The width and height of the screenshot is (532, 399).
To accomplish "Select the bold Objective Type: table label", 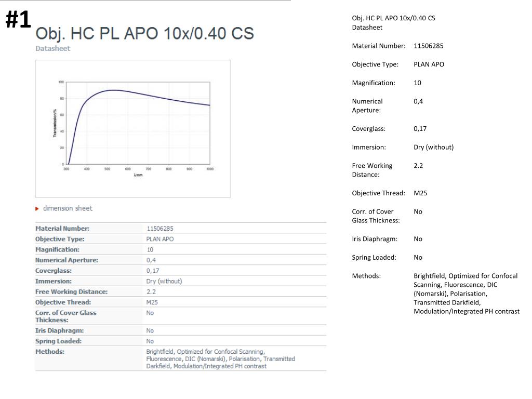I will point(60,239).
